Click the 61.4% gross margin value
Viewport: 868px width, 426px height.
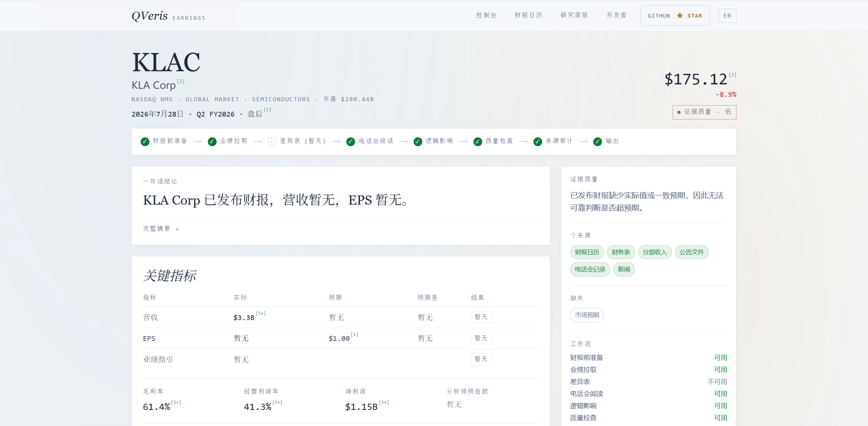point(156,407)
